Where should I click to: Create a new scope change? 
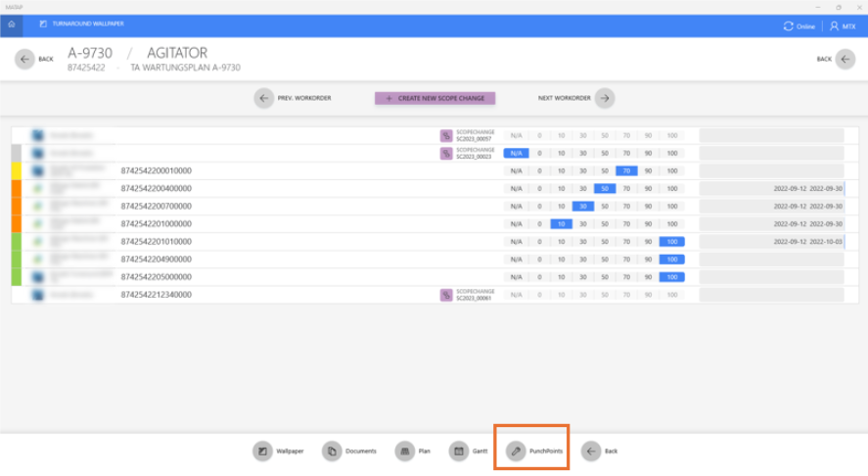[435, 98]
